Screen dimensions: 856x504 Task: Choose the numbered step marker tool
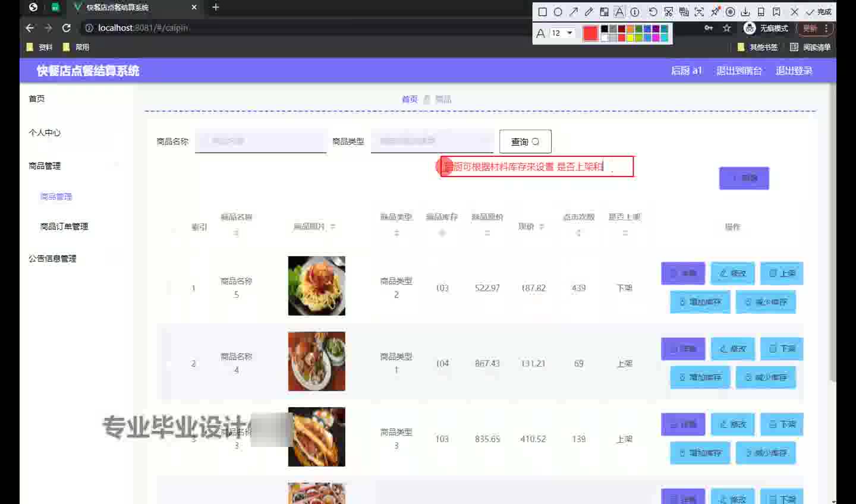click(x=635, y=12)
